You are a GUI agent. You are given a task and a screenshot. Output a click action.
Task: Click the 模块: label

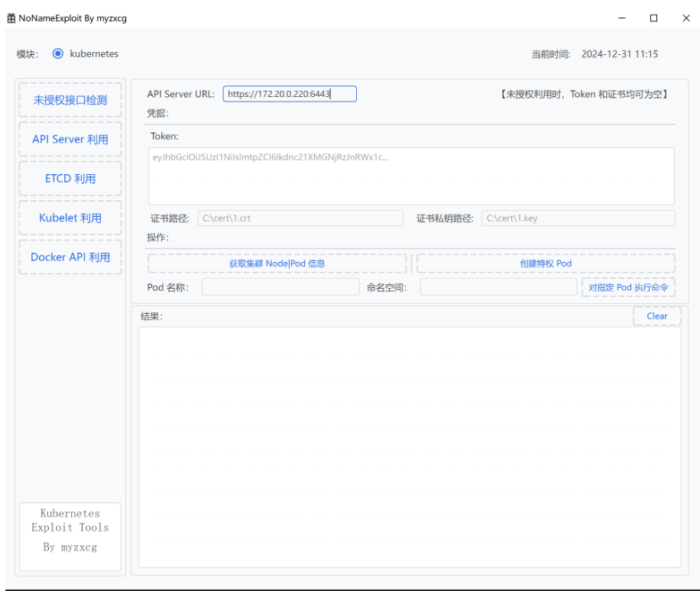(x=28, y=54)
